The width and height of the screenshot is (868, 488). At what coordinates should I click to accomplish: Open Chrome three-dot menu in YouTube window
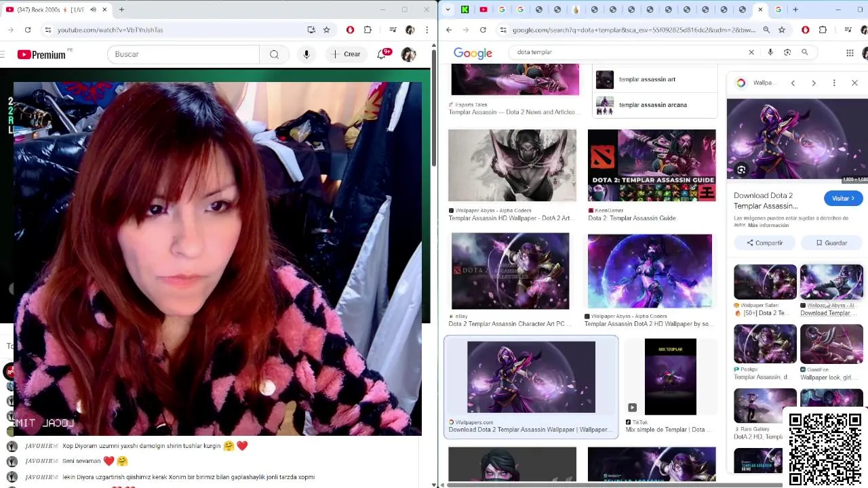[x=427, y=30]
